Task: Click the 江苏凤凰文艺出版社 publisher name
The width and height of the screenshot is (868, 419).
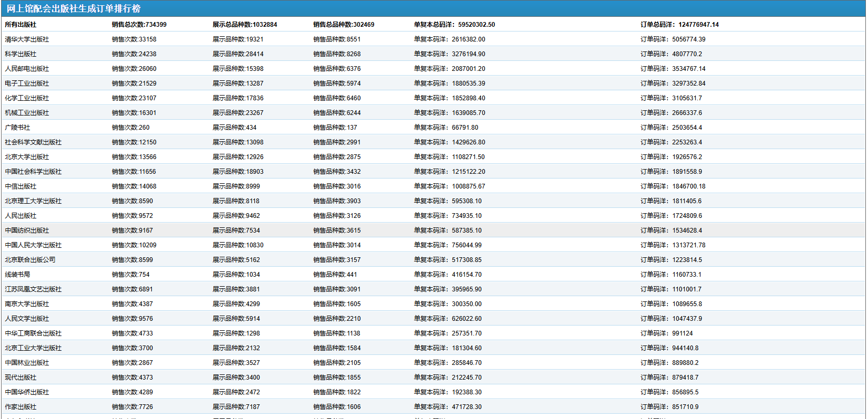Action: click(33, 289)
